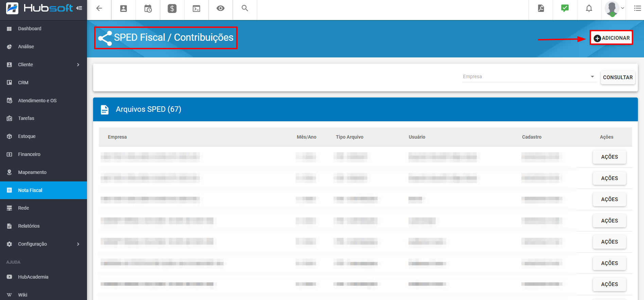Click the Cadastro column header

tap(532, 137)
